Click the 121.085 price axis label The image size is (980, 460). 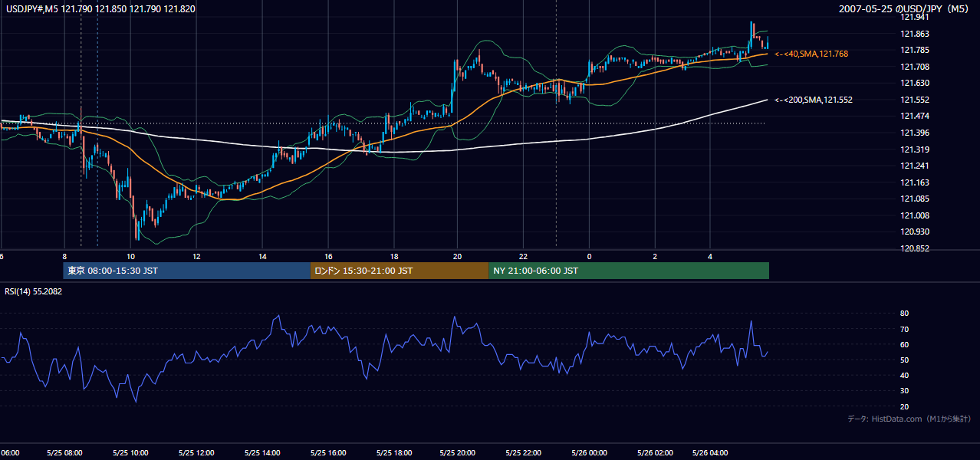915,199
